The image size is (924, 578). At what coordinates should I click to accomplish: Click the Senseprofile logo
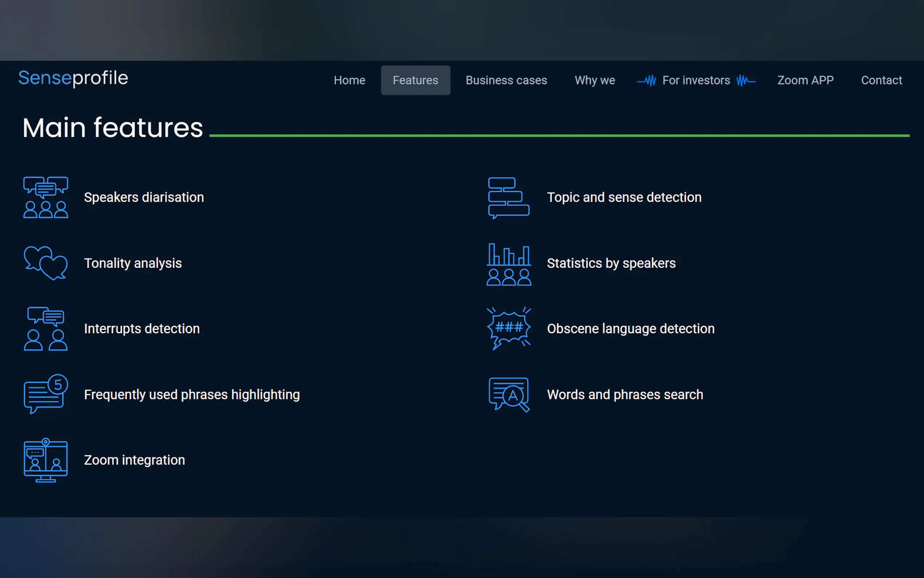(x=73, y=78)
